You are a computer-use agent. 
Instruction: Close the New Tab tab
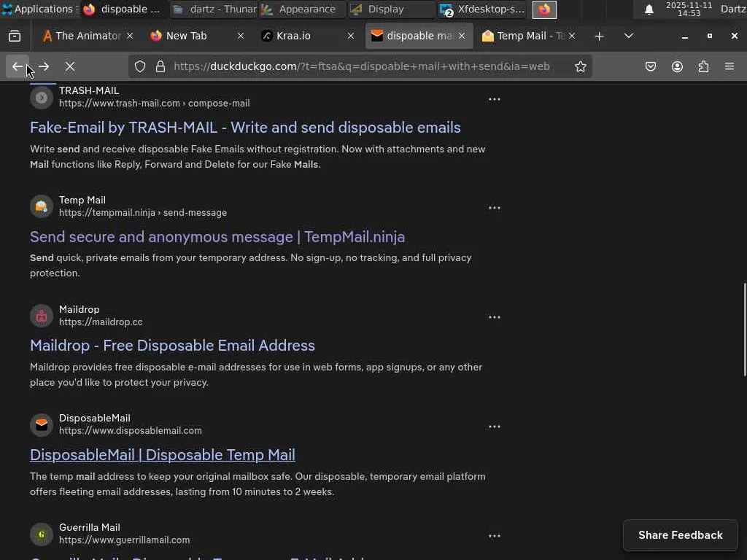(x=241, y=36)
